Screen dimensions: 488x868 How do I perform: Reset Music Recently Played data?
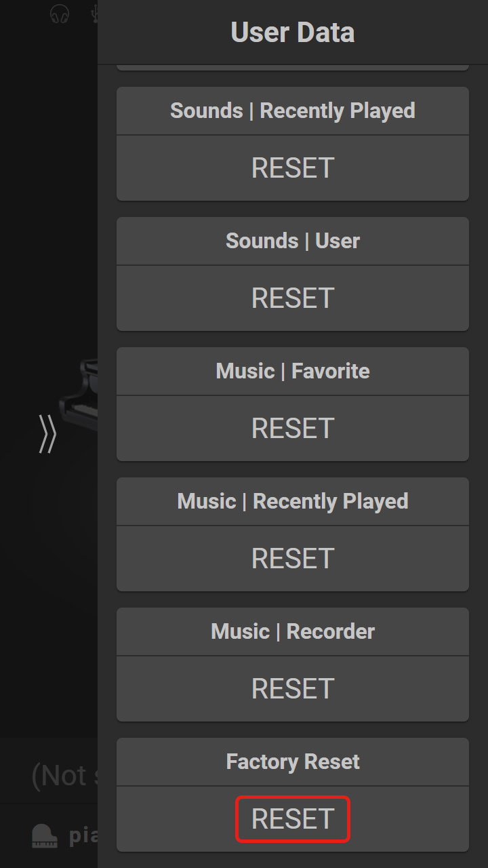(293, 559)
